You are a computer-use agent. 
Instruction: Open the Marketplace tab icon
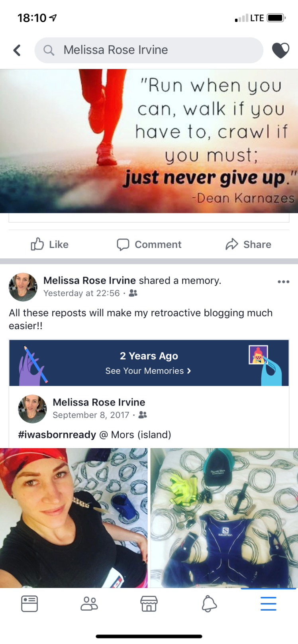tap(149, 604)
